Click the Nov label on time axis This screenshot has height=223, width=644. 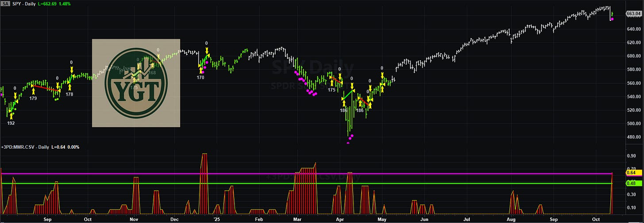134,219
